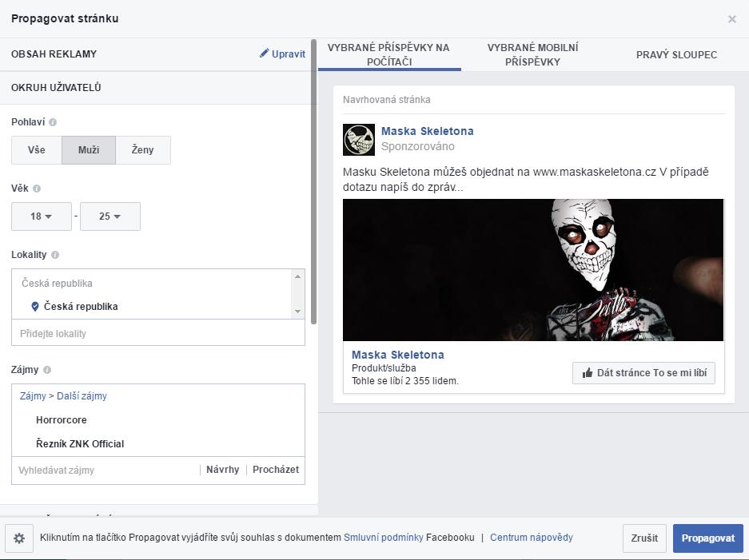Click the location list scroll down arrow
This screenshot has height=560, width=749.
pyautogui.click(x=297, y=312)
